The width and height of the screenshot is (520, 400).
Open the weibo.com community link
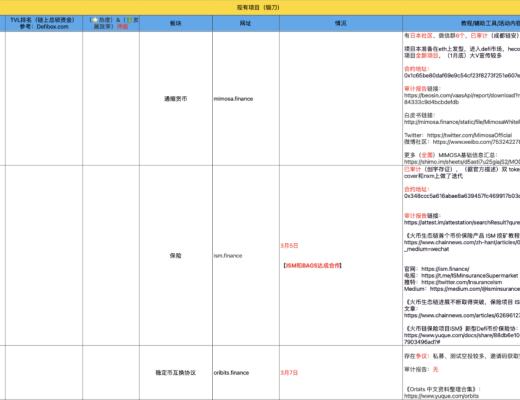click(476, 142)
